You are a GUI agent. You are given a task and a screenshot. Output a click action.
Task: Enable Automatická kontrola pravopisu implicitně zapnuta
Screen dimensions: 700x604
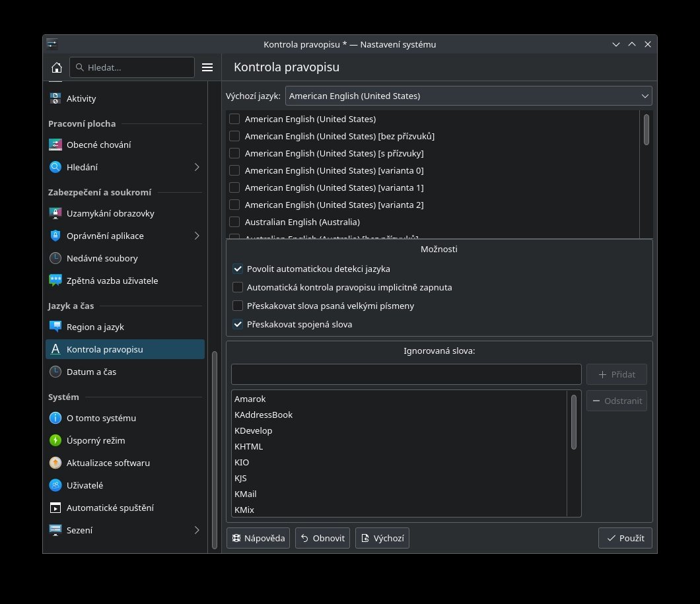tap(238, 288)
